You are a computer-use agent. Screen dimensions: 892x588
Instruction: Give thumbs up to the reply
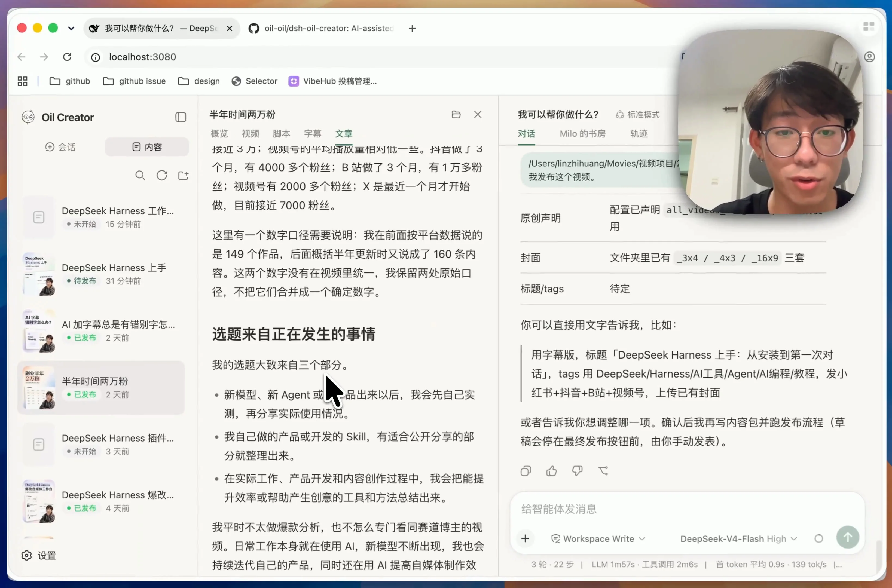(x=551, y=471)
